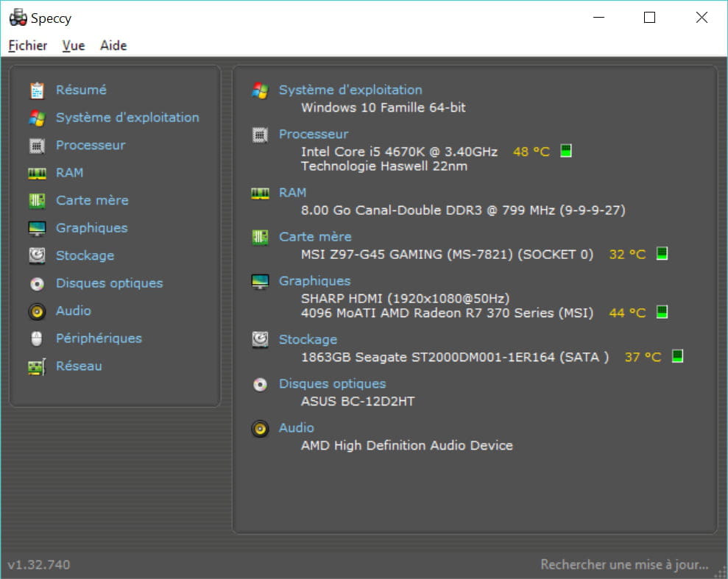This screenshot has height=579, width=728.
Task: Click the Carte mère icon in sidebar
Action: tap(37, 201)
